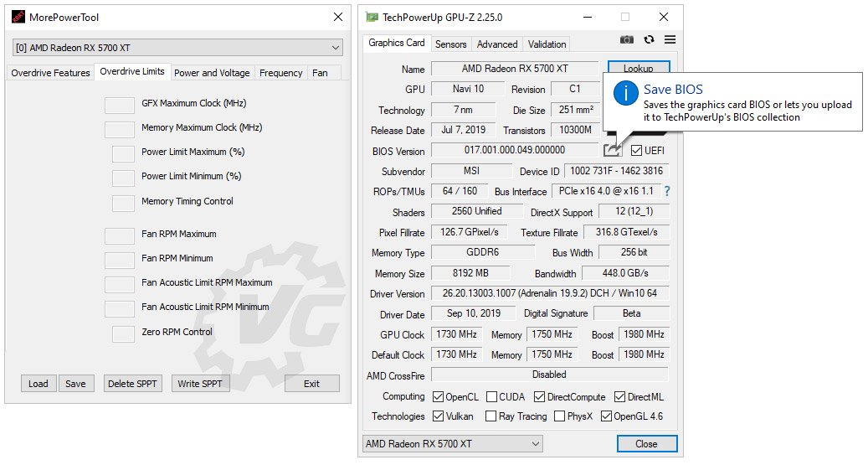
Task: Click the GPU-Z title bar app icon
Action: [x=372, y=17]
